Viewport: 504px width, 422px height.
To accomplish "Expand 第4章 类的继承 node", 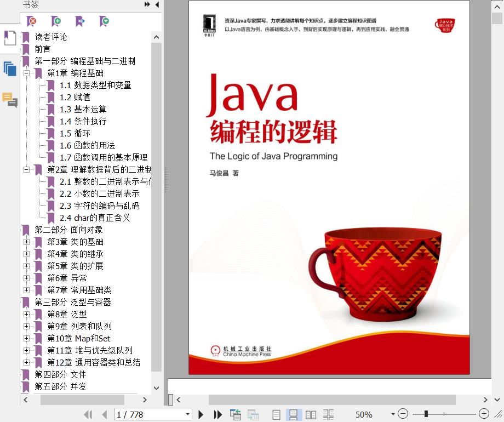I will [27, 254].
